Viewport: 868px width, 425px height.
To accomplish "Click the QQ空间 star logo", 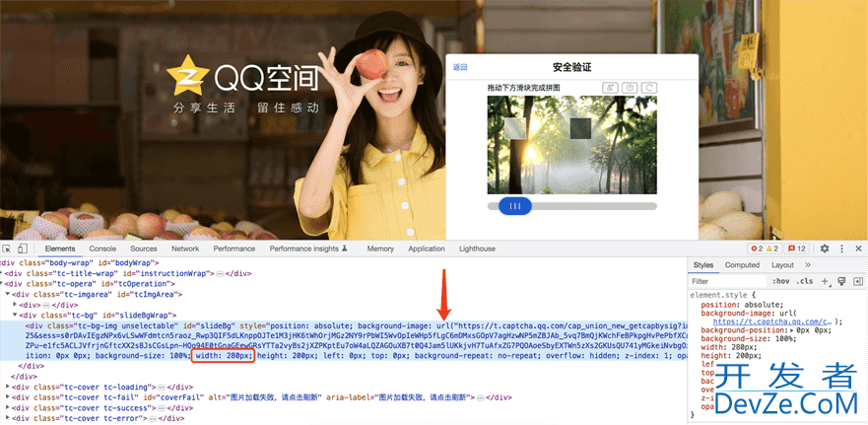I will click(x=187, y=75).
